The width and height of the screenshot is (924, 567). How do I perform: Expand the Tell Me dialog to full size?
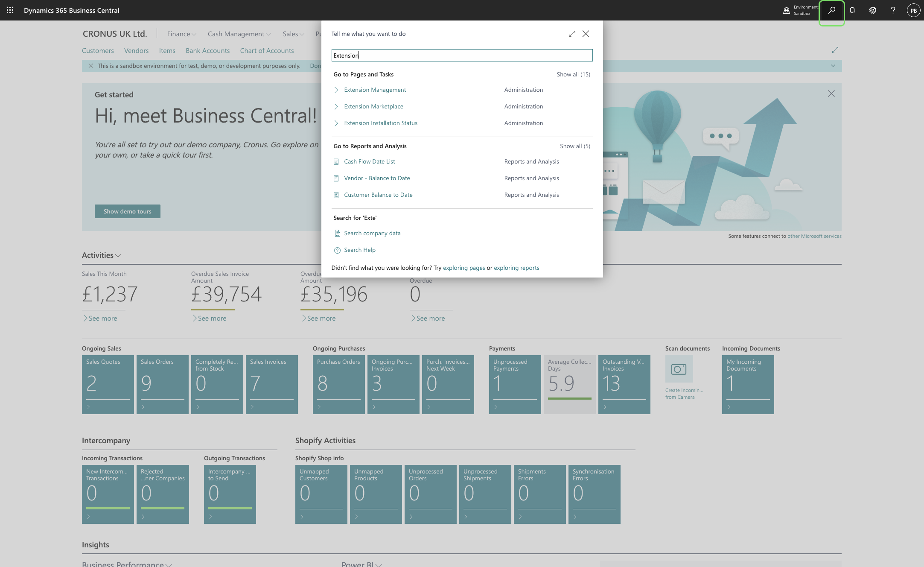pyautogui.click(x=572, y=34)
